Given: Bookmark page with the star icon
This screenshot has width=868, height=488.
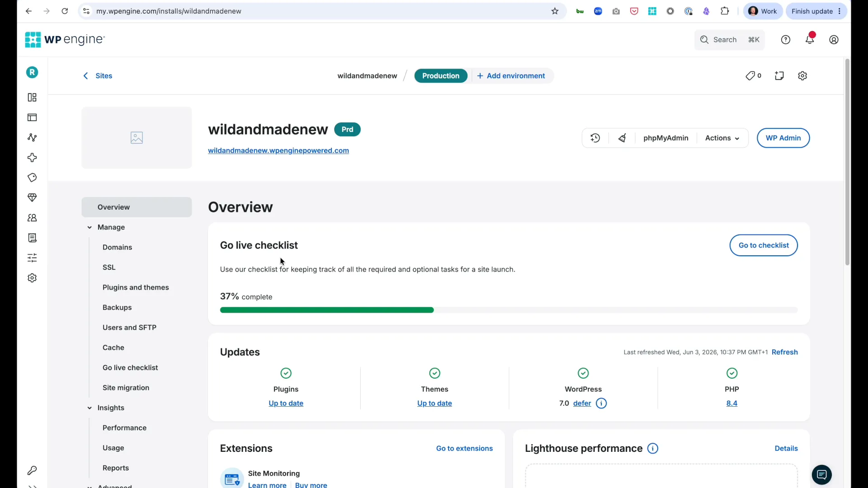Looking at the screenshot, I should 555,11.
